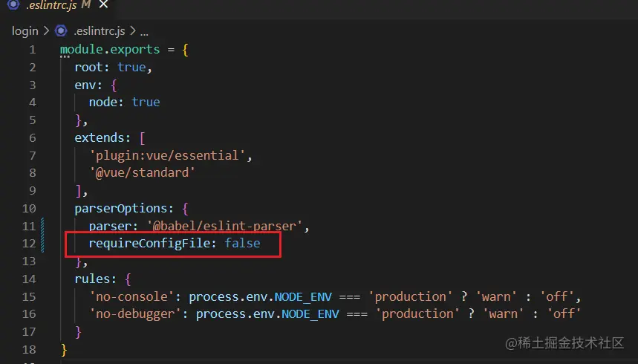Click the 'rules' key on line 14
Viewport: 638px width, 364px height.
click(92, 279)
